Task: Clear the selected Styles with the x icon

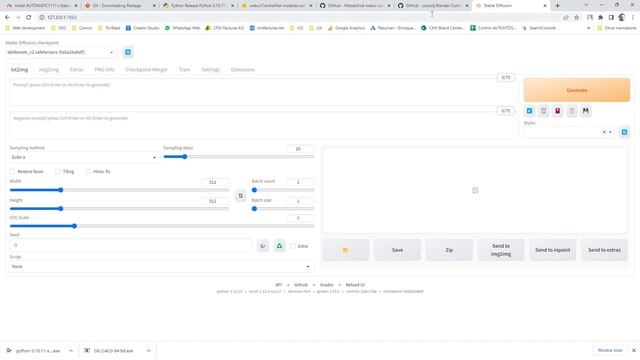Action: pyautogui.click(x=604, y=132)
